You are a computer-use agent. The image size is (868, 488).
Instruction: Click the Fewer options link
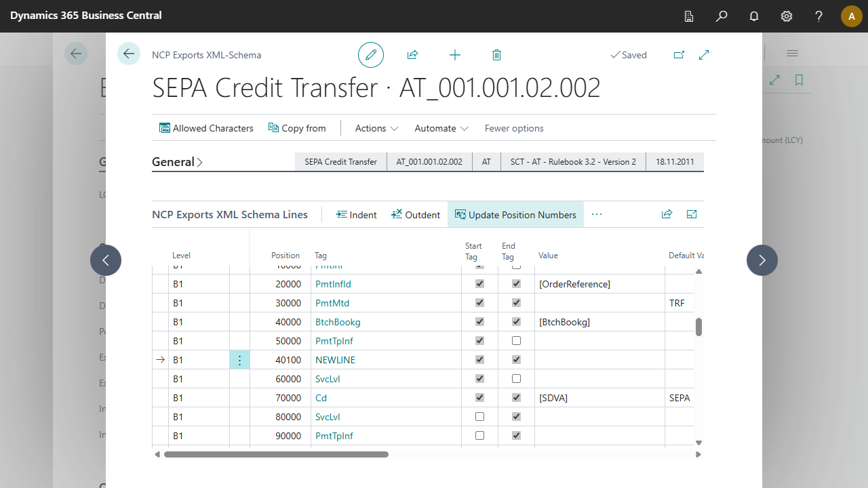tap(514, 128)
